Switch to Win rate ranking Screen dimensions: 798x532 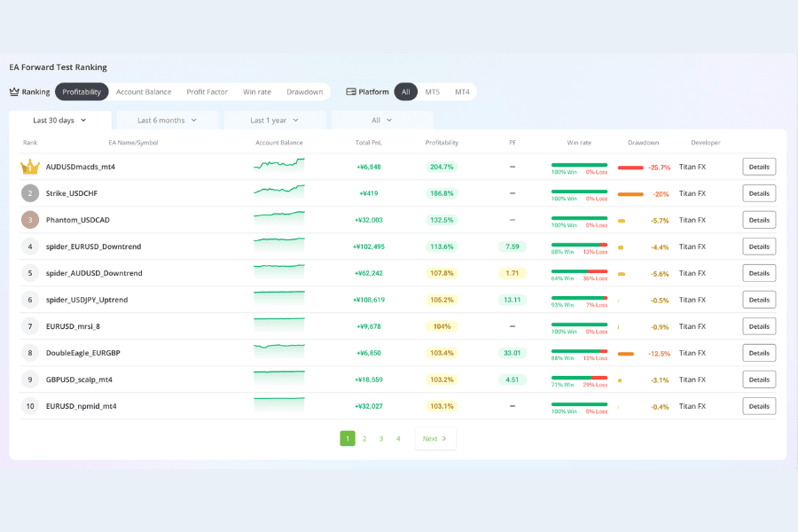click(x=257, y=91)
